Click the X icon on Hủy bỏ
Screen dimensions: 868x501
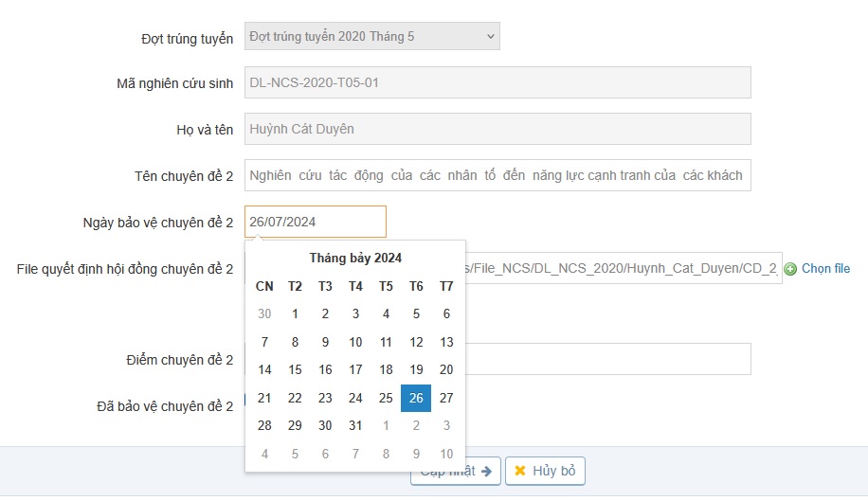(x=519, y=471)
